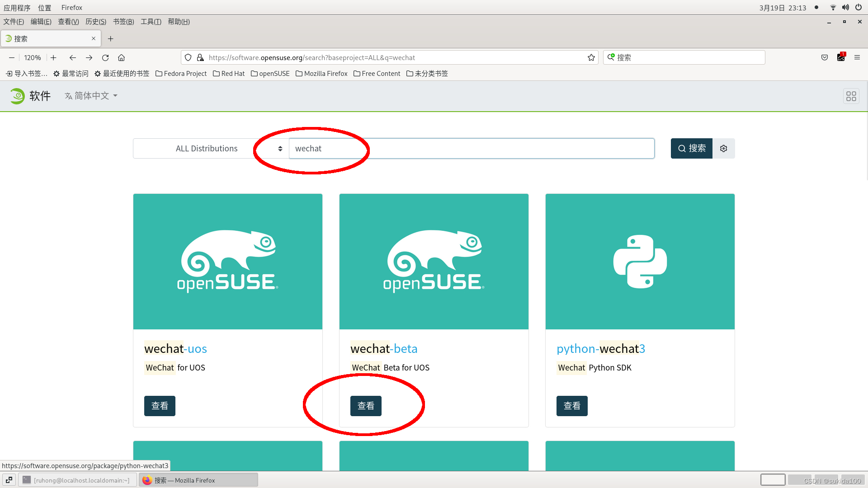Open the 编辑 menu
Viewport: 868px width, 488px height.
pos(41,22)
